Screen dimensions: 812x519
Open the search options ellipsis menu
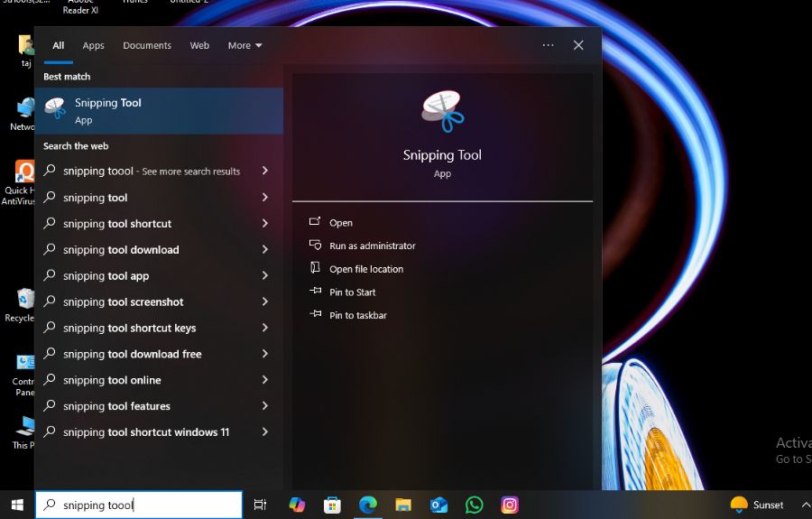(x=548, y=45)
